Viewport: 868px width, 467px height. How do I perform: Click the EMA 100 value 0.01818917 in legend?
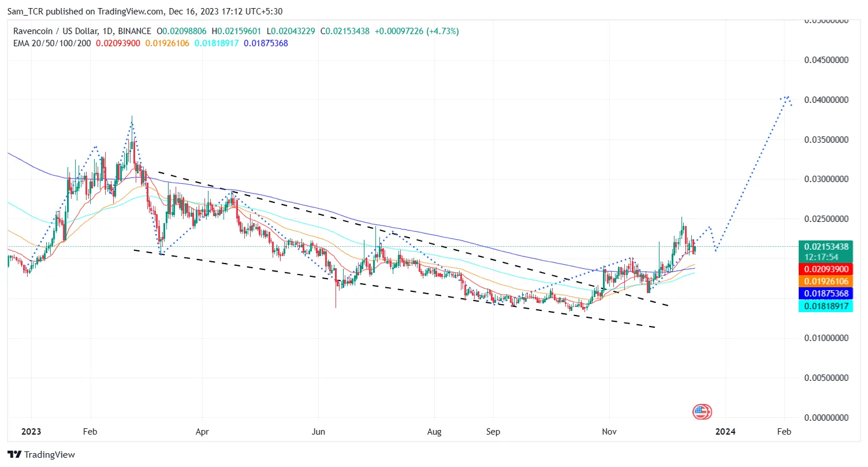217,43
